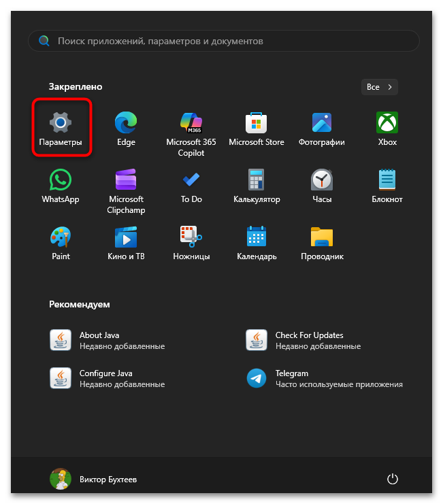Viewport: 443px width, 504px height.
Task: Click the Homer Simpson profile avatar
Action: (x=61, y=479)
